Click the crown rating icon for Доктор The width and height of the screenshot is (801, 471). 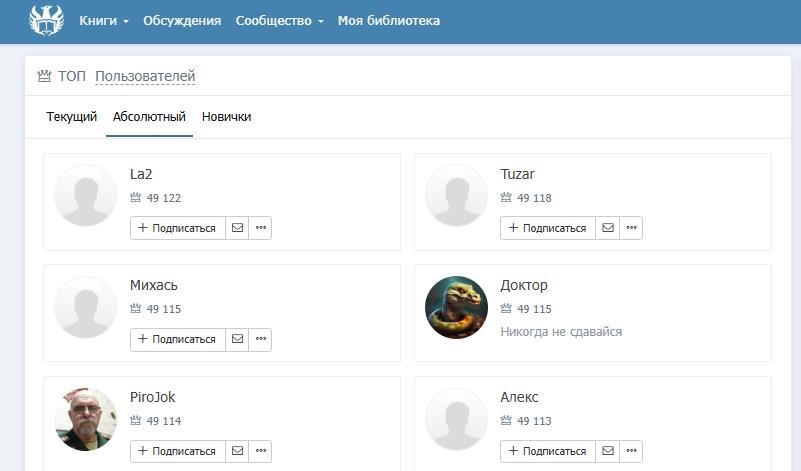506,309
